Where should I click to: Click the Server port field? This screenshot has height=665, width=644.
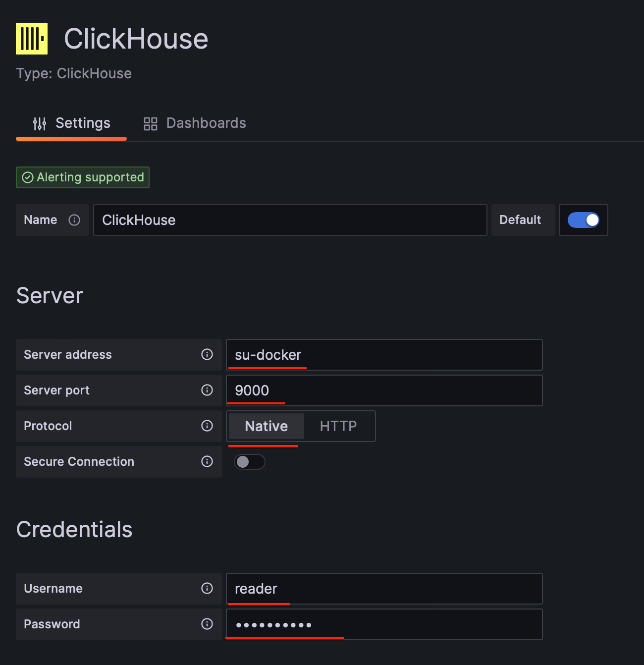pos(384,390)
